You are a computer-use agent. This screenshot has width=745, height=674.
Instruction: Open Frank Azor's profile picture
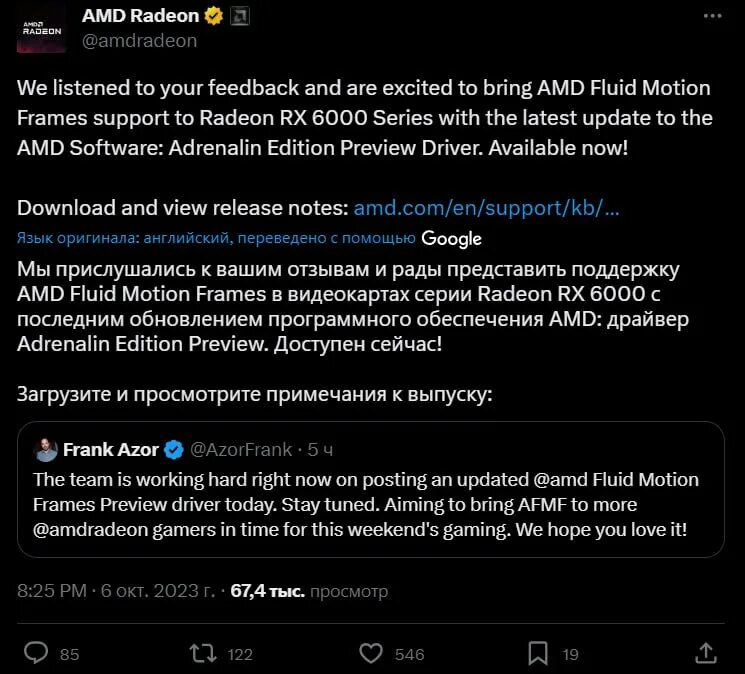[45, 449]
